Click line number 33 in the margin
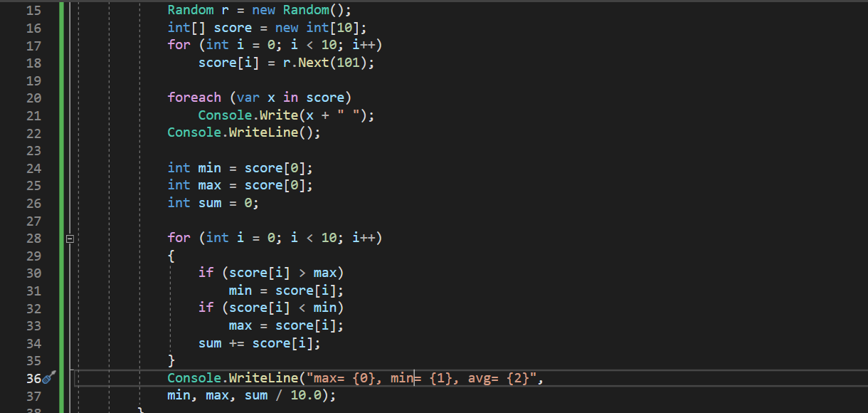868x413 pixels. point(33,325)
